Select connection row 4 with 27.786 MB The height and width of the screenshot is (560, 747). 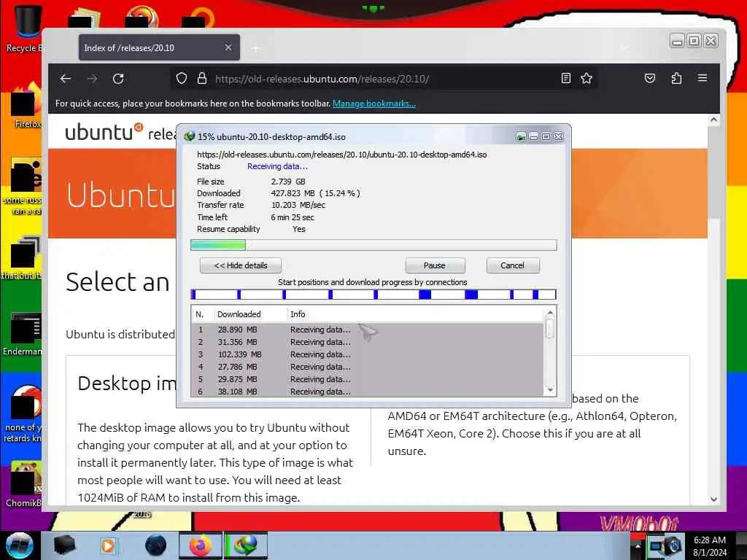click(x=367, y=367)
